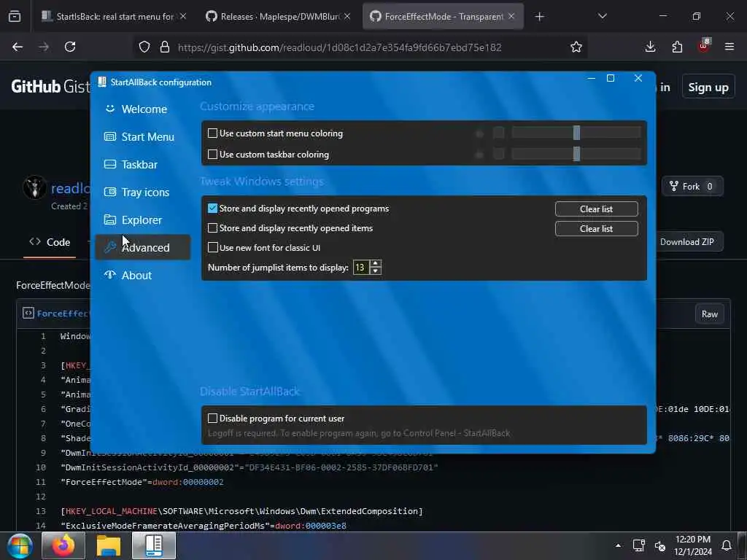The image size is (747, 560).
Task: Decrease the number of jumplist items
Action: coord(376,271)
